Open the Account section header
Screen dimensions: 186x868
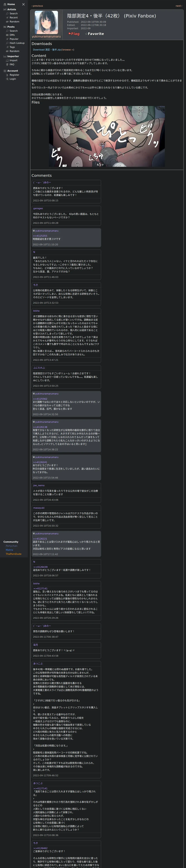pos(12,71)
